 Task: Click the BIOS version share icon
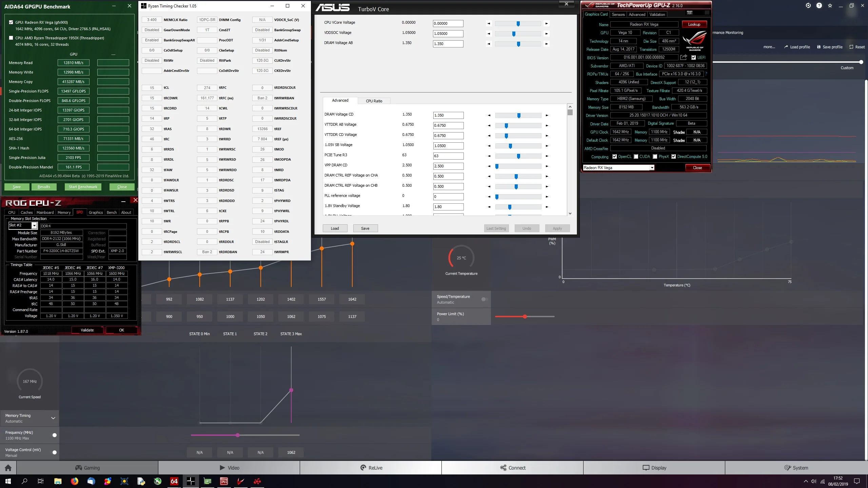click(x=684, y=57)
